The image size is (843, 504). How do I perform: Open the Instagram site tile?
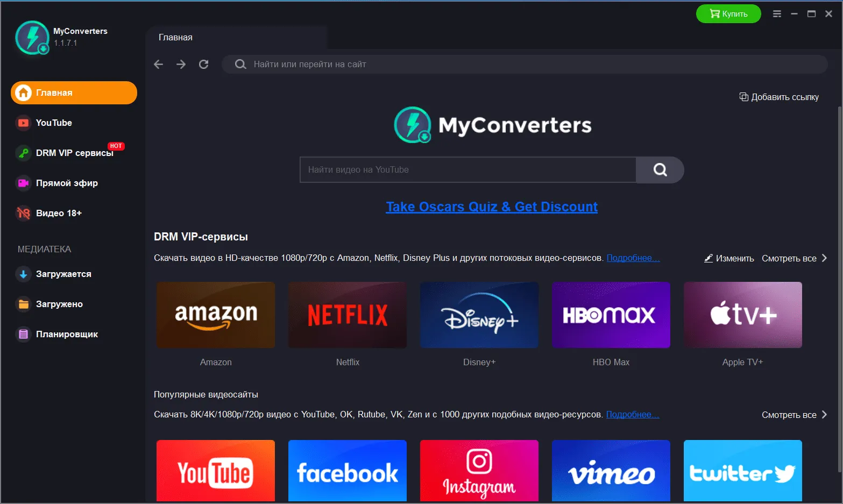coord(479,471)
